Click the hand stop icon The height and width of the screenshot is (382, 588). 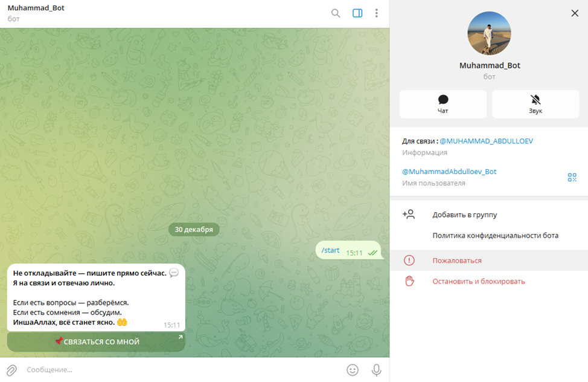(409, 281)
